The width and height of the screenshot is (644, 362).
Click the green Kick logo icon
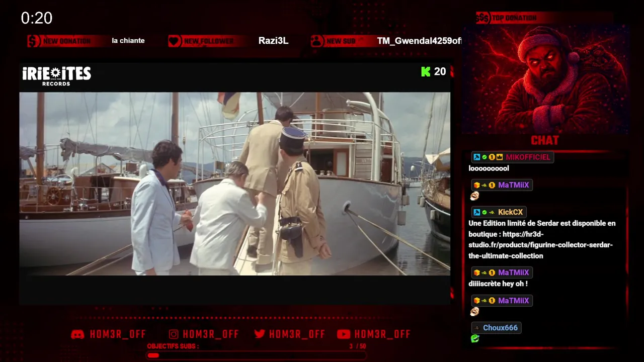coord(426,72)
